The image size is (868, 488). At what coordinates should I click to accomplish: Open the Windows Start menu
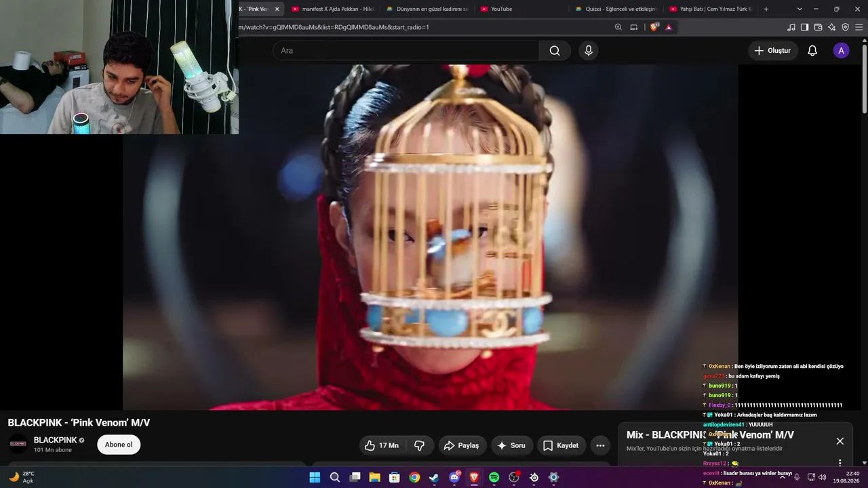tap(315, 477)
